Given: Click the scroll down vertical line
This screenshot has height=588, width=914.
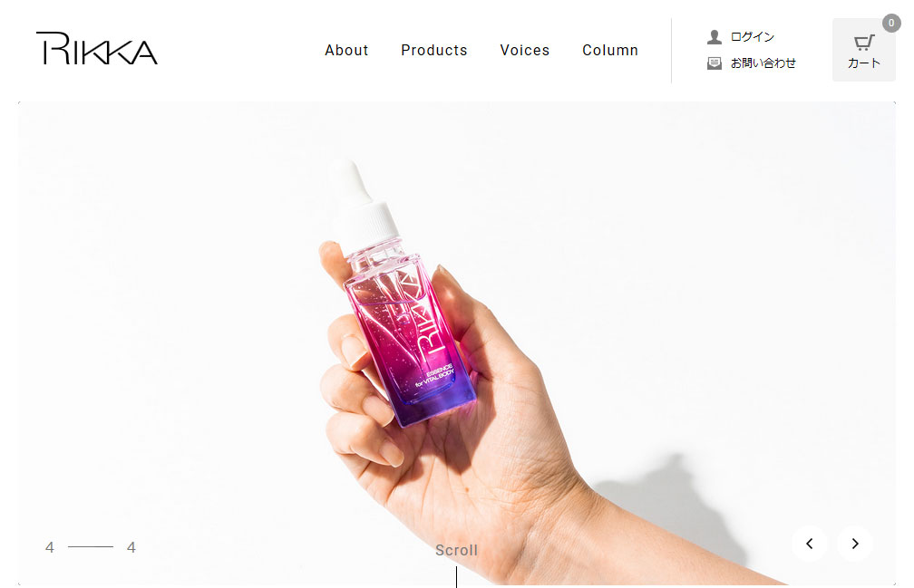Looking at the screenshot, I should point(456,577).
